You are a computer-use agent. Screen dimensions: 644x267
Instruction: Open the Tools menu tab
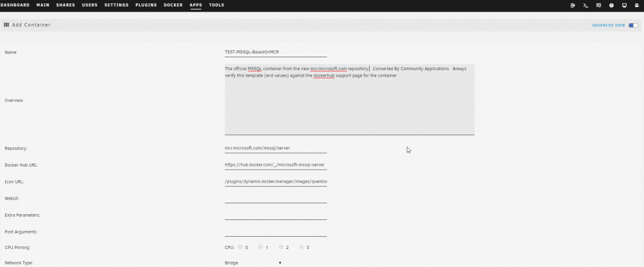[x=216, y=5]
